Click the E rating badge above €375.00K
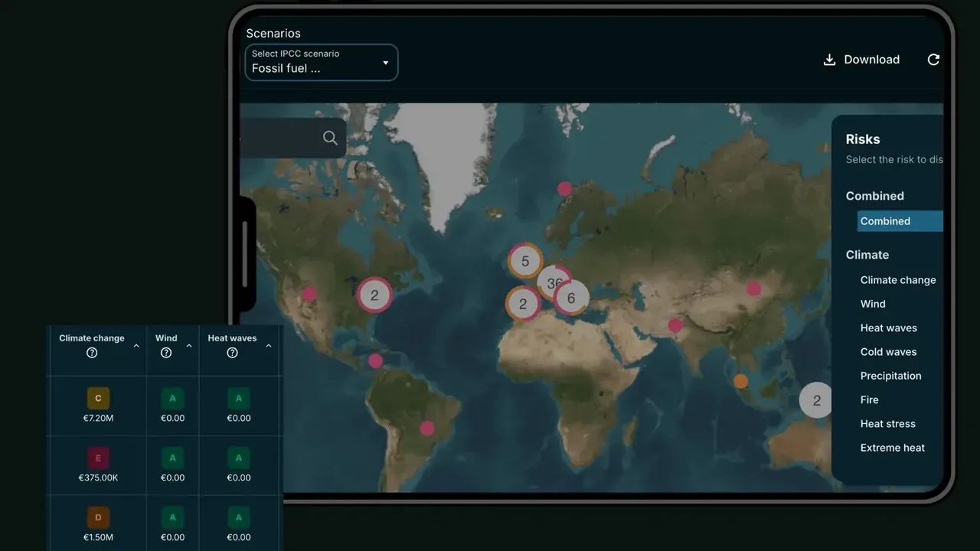Screen dimensions: 980x551 tap(98, 458)
